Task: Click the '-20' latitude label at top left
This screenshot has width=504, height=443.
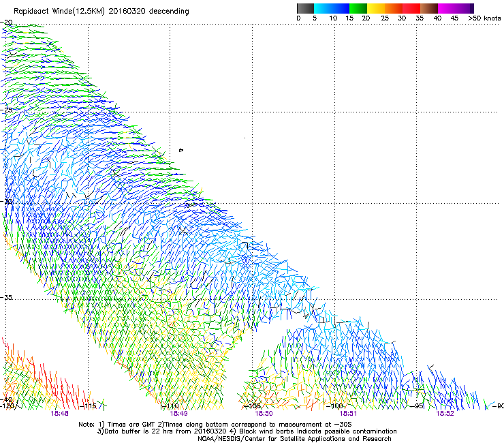Action: tap(6, 22)
